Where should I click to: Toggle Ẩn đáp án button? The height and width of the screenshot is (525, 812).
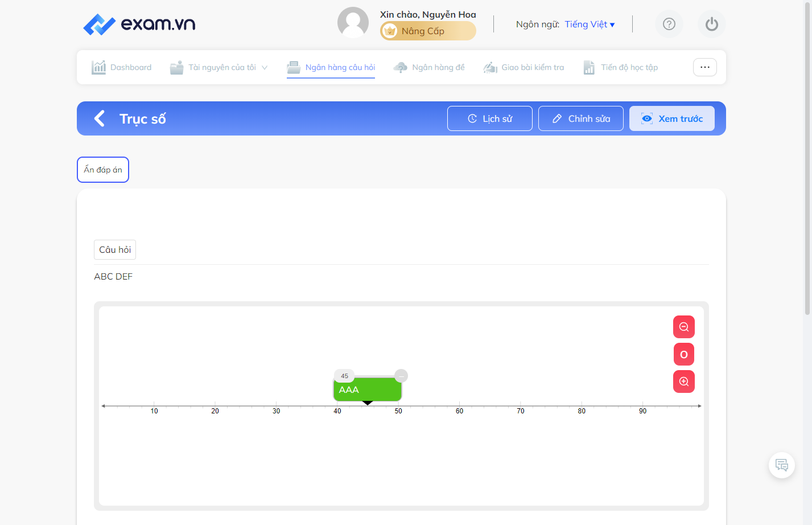pyautogui.click(x=103, y=170)
